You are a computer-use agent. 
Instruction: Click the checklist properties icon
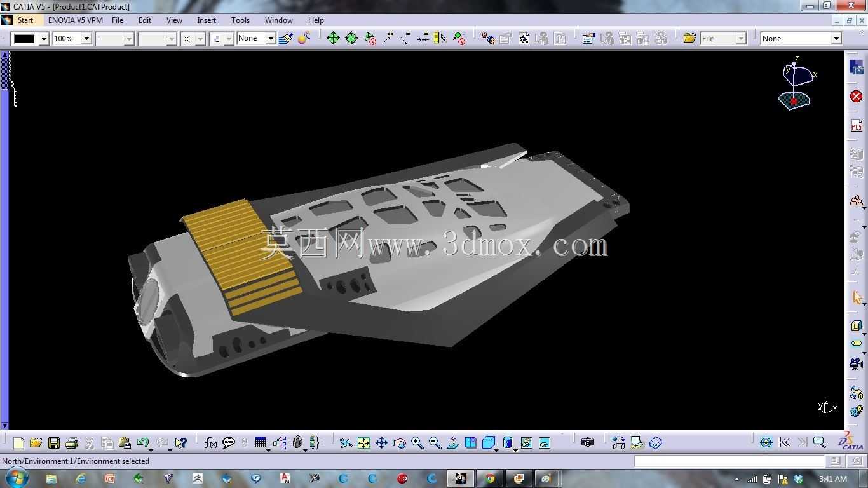[588, 39]
